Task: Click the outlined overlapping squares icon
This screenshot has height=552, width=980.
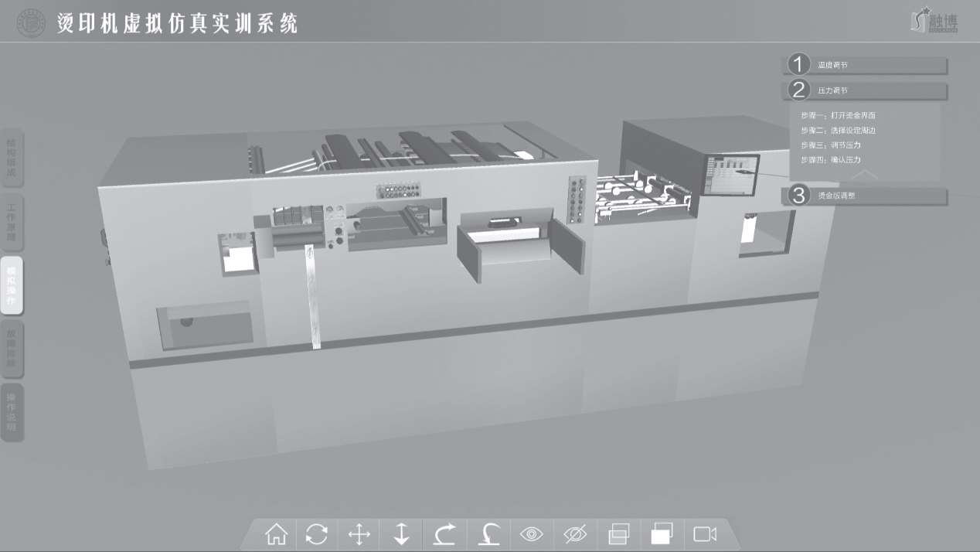Action: (x=619, y=534)
